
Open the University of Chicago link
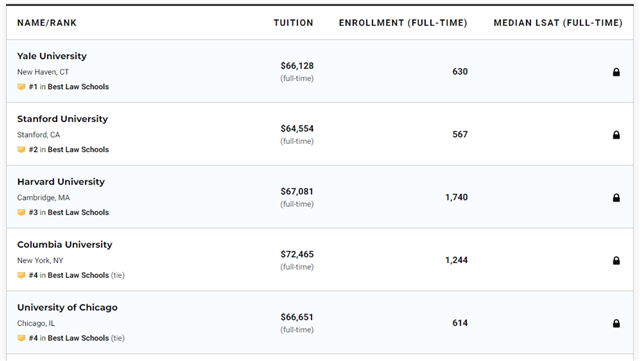click(x=67, y=308)
